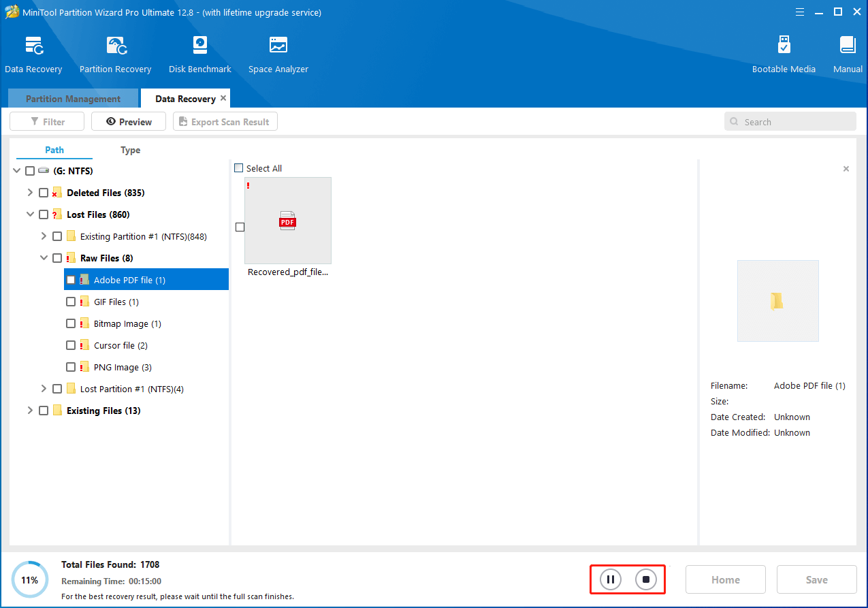Check the Raw Files (8) checkbox
The image size is (868, 608).
click(x=57, y=258)
